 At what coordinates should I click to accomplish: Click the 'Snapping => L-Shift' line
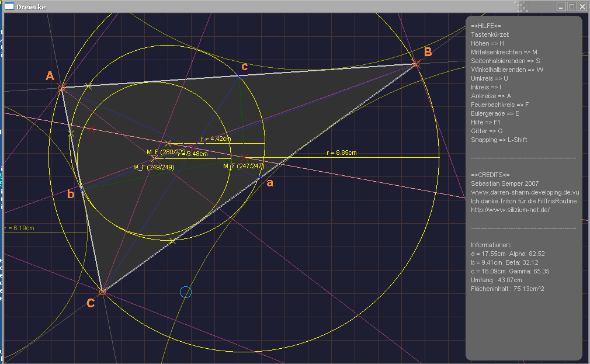pyautogui.click(x=499, y=140)
